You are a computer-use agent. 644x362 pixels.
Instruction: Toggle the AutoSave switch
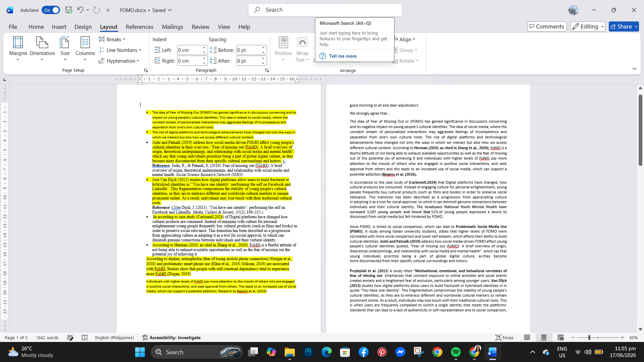click(51, 10)
